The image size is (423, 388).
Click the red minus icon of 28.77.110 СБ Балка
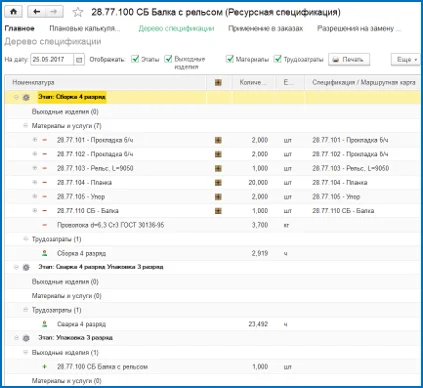coord(45,211)
